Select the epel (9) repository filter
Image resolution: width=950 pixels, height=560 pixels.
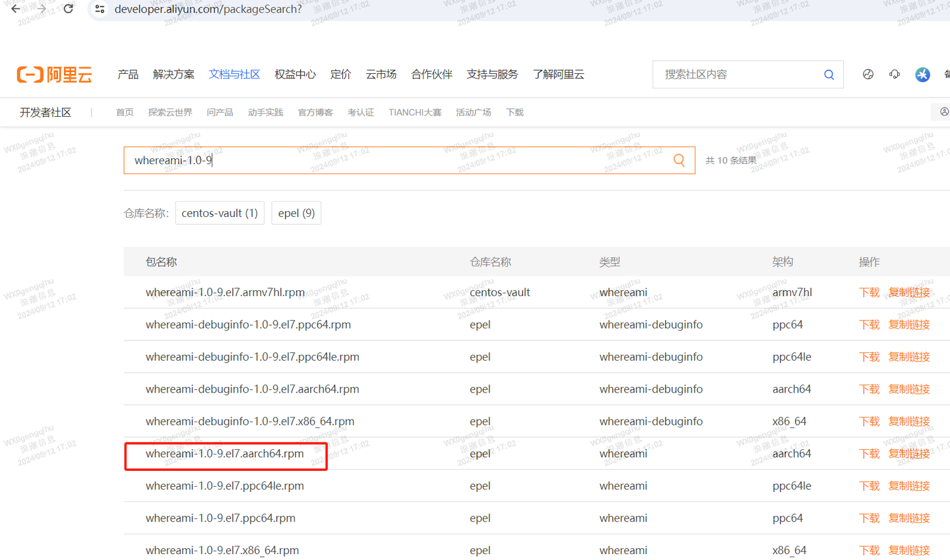pos(296,212)
